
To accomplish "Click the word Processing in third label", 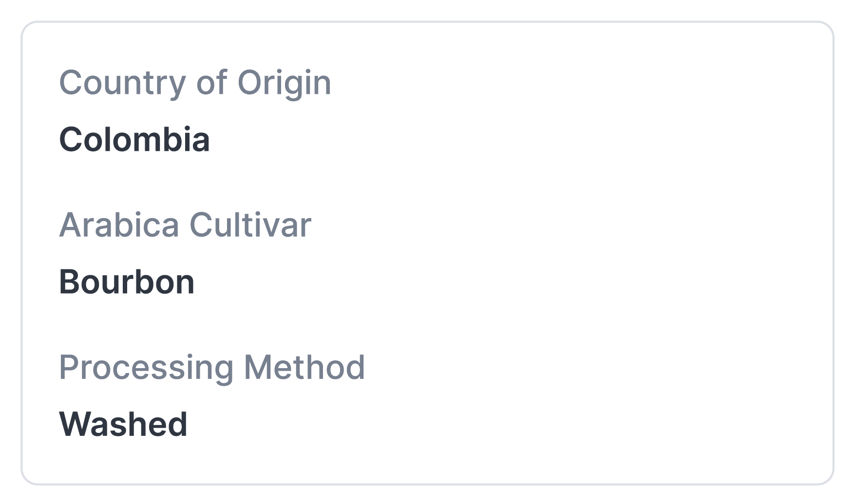I will tap(146, 367).
